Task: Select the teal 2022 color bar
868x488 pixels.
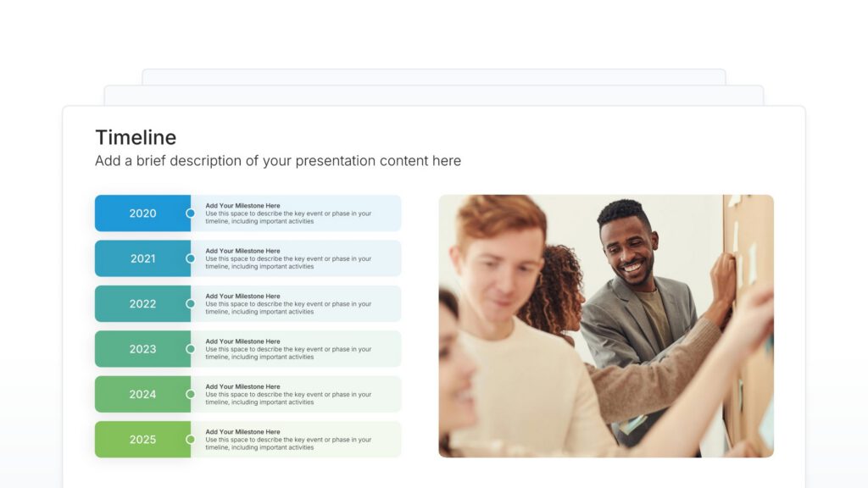Action: (x=142, y=303)
